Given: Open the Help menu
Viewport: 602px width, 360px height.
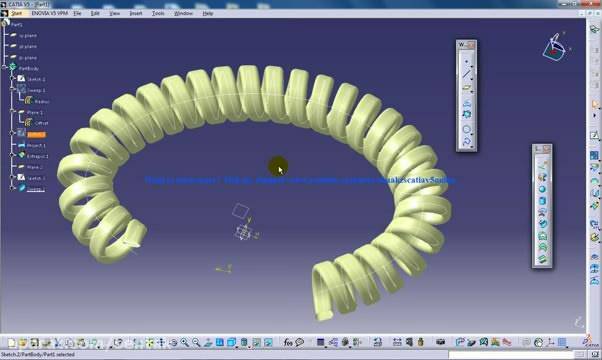Looking at the screenshot, I should tap(207, 13).
